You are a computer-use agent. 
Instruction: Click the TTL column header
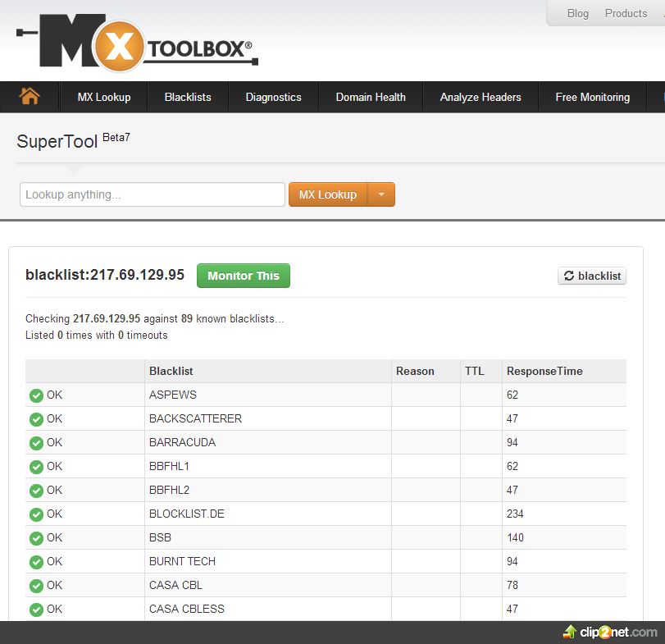point(474,371)
